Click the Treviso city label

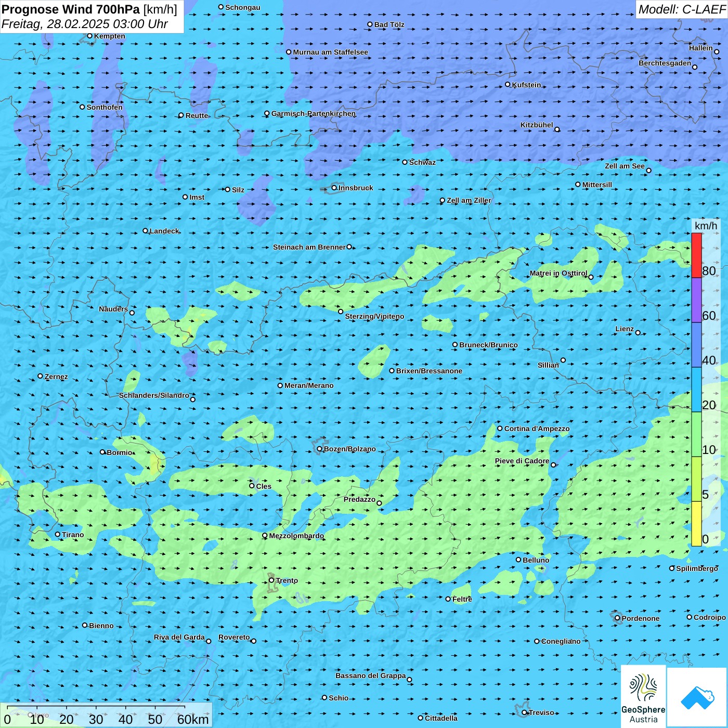tap(541, 712)
